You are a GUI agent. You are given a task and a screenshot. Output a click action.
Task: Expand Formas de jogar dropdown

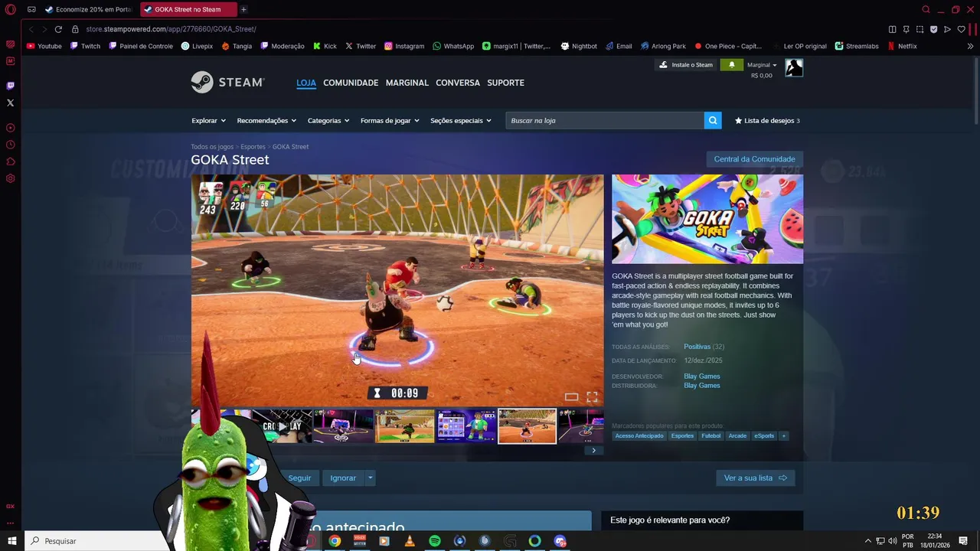(390, 120)
